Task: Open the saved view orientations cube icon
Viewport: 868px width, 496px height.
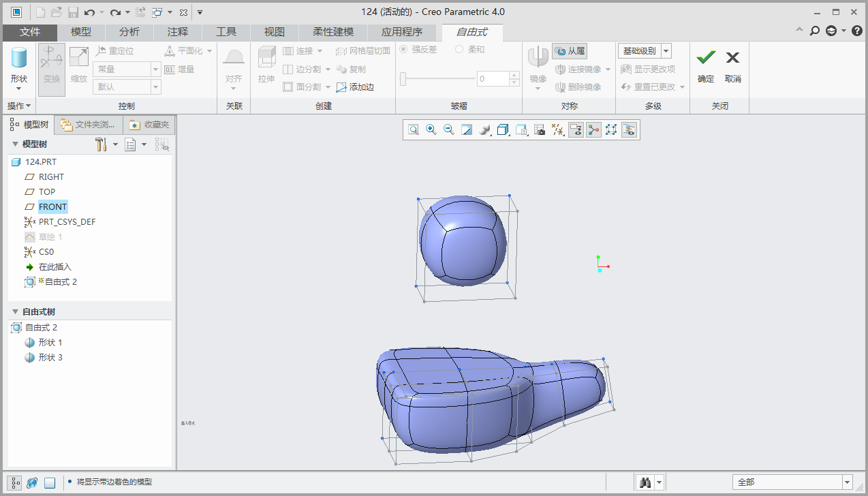Action: click(x=503, y=129)
